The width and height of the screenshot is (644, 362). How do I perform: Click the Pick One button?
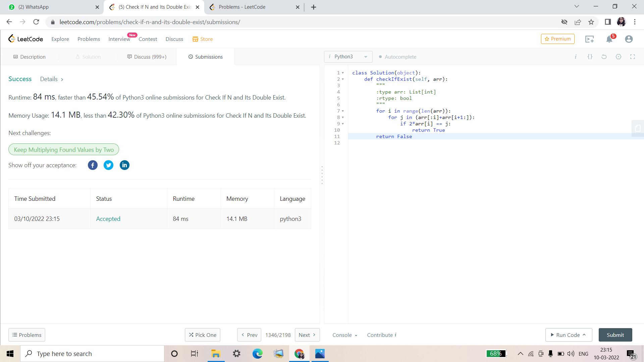click(x=203, y=335)
